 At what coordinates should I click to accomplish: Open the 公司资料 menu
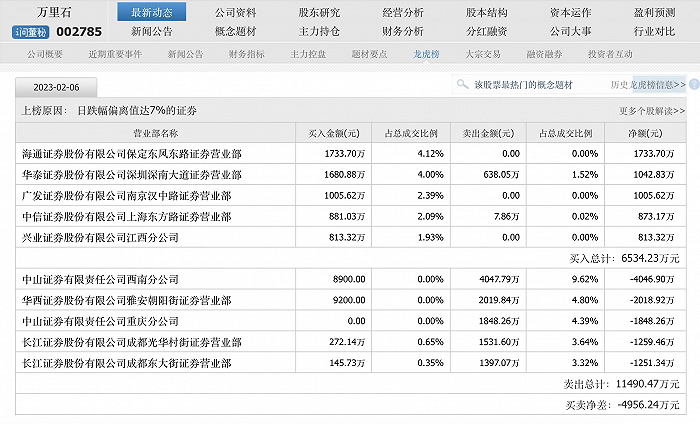pos(236,12)
